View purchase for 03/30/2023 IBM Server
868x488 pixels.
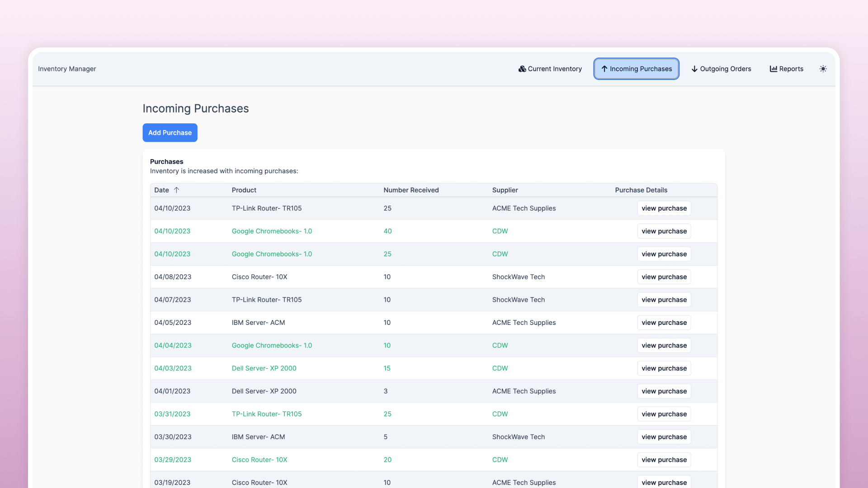coord(664,437)
